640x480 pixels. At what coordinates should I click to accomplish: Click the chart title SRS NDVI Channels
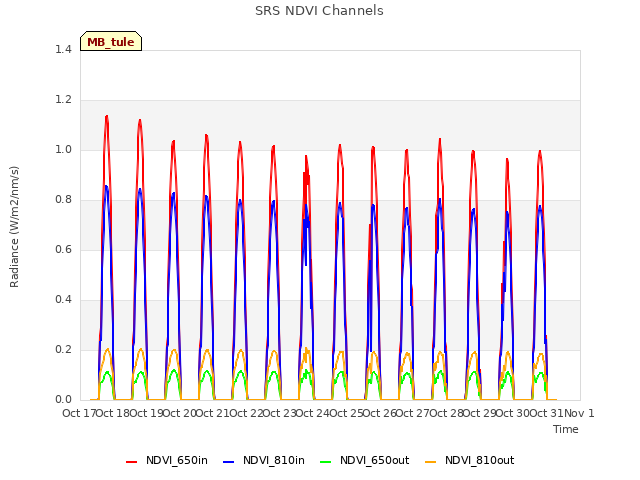coord(319,11)
